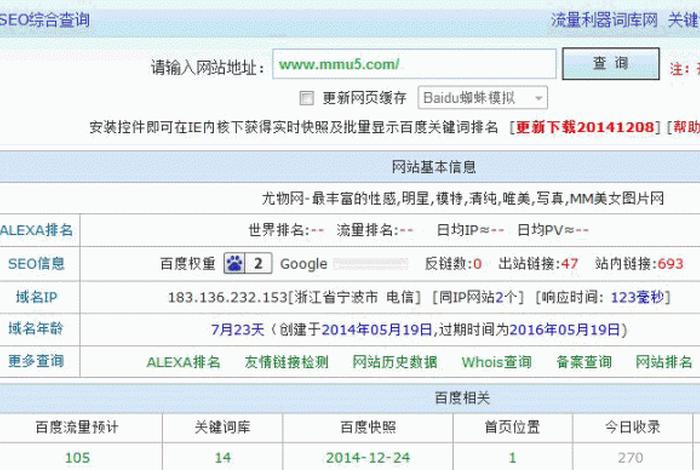Click the 反链数 value 0
This screenshot has width=700, height=470.
click(477, 264)
